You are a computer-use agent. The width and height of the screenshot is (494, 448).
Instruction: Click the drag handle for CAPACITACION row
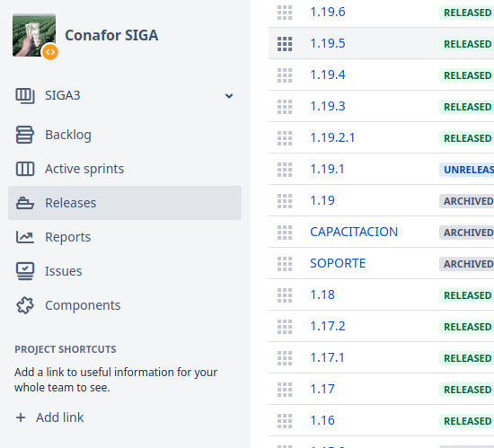coord(285,233)
